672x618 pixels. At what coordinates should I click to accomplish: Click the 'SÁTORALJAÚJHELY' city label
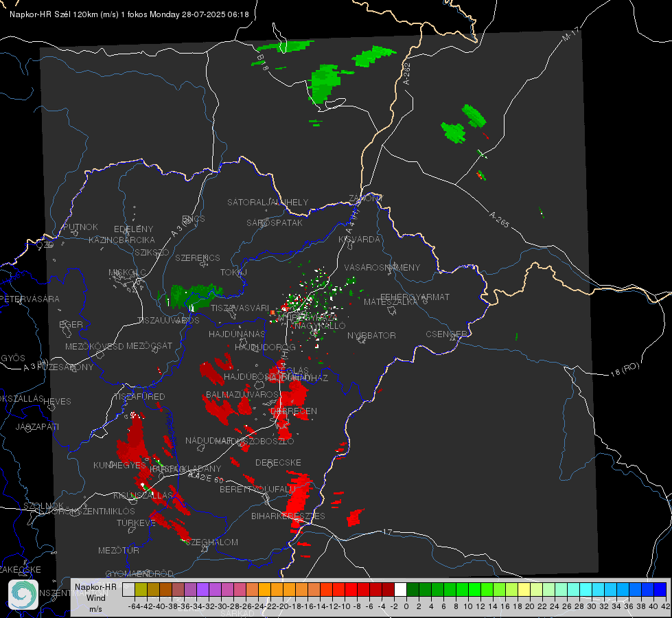tap(268, 202)
